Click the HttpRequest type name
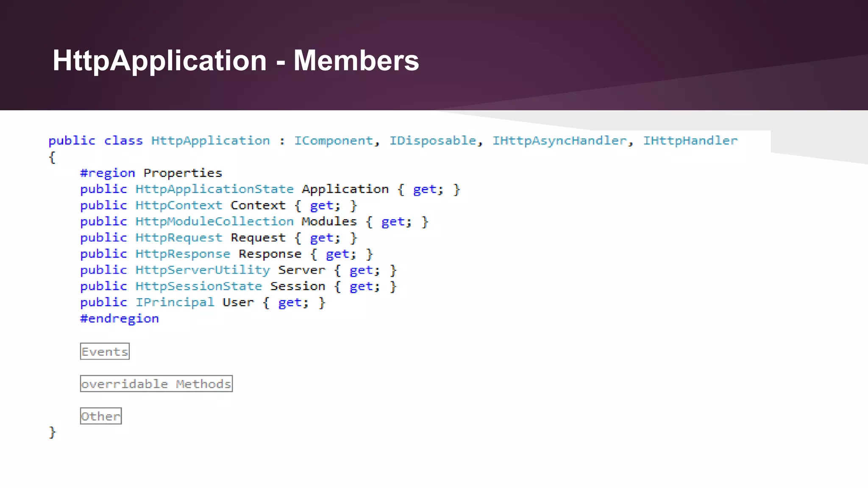Image resolution: width=868 pixels, height=488 pixels. tap(178, 238)
